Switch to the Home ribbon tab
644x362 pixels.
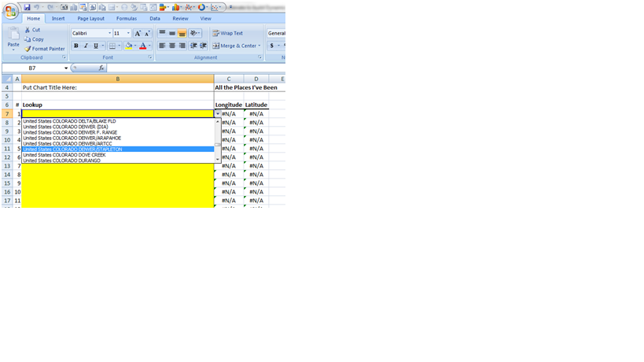33,18
